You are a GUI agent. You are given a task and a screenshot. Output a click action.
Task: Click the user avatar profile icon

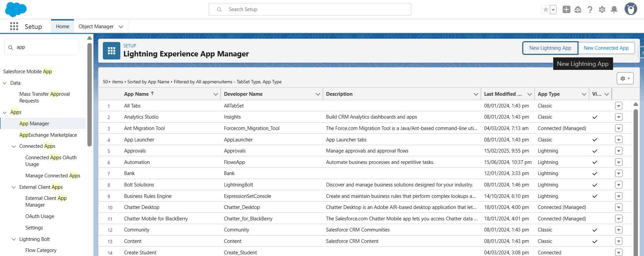[631, 9]
